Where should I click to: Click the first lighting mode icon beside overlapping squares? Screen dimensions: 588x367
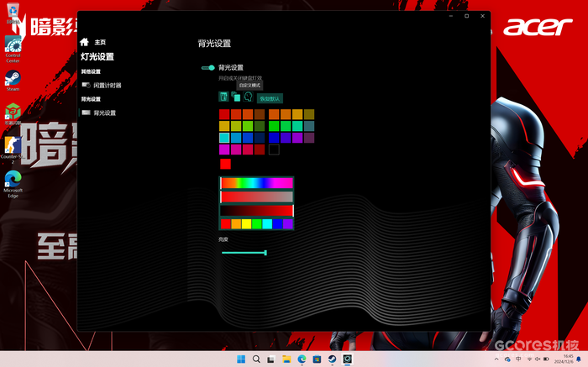[x=223, y=97]
